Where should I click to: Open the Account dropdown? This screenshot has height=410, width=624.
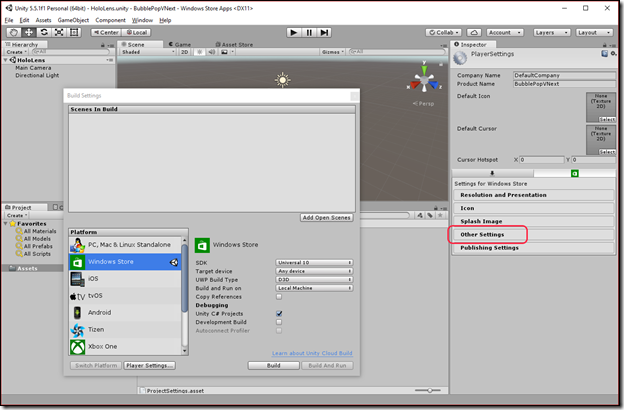click(504, 33)
